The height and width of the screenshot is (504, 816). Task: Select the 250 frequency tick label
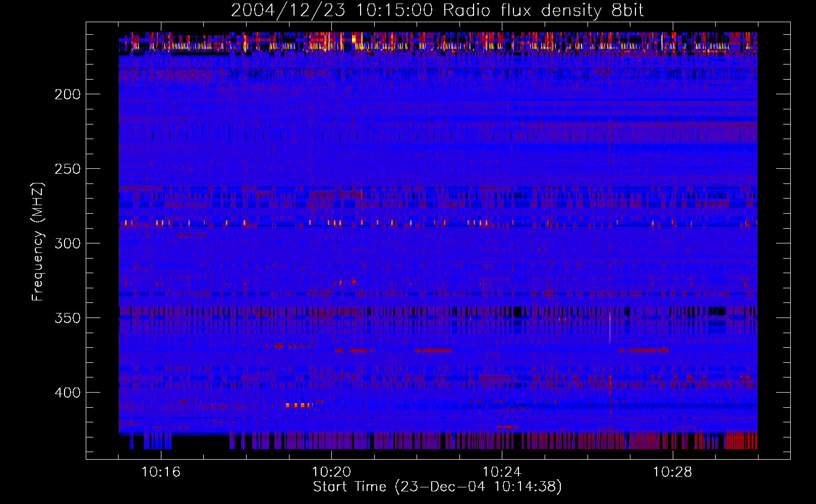point(68,169)
